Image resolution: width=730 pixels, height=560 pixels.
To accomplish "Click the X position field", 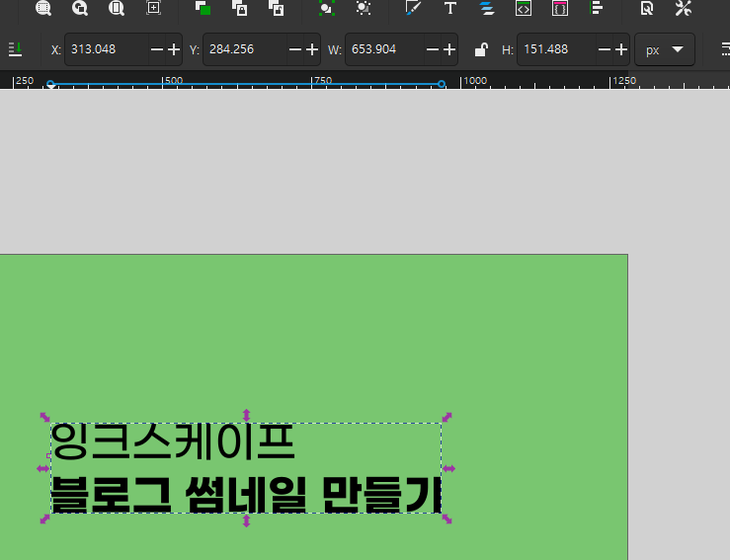I will tap(107, 49).
